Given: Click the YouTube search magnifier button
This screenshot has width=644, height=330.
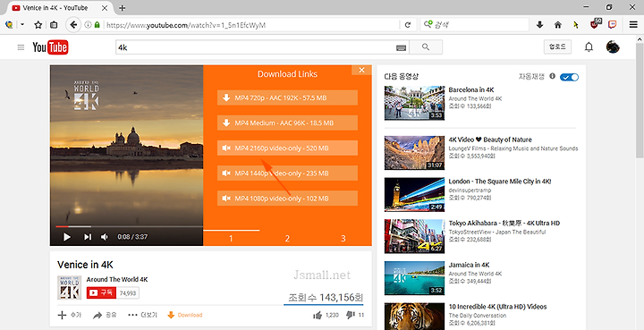Looking at the screenshot, I should pyautogui.click(x=426, y=47).
